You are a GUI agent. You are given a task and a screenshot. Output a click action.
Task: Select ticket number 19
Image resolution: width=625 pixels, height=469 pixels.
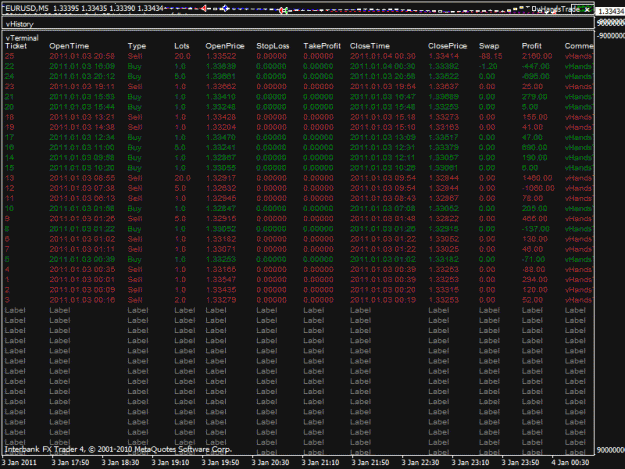(x=10, y=128)
